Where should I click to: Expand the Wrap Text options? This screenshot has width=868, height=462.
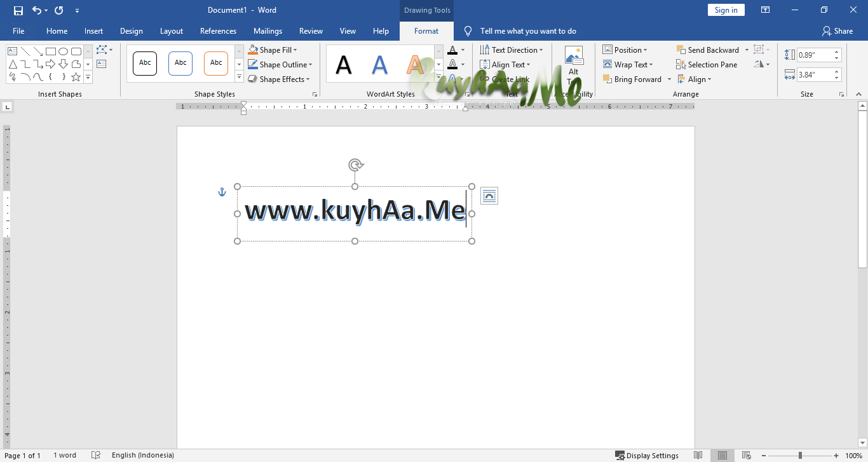pos(629,64)
